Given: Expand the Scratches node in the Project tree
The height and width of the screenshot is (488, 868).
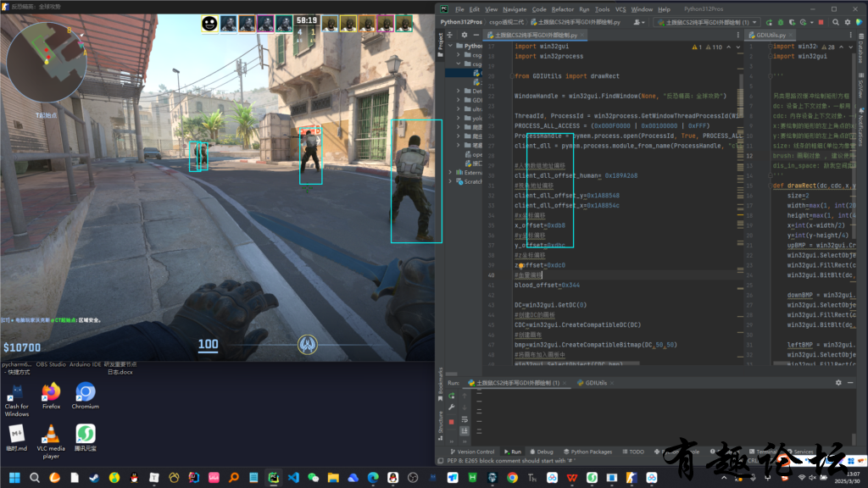Looking at the screenshot, I should [451, 181].
